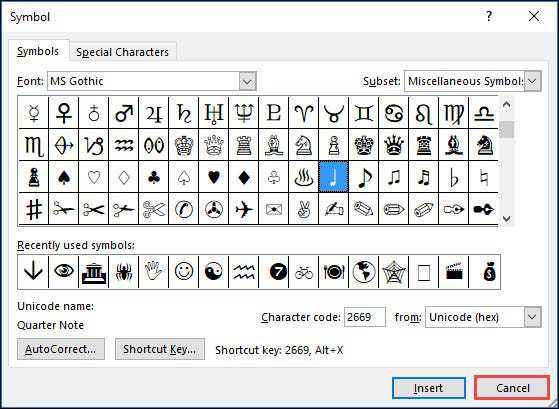The height and width of the screenshot is (409, 559).
Task: Choose the smiley face recent symbol
Action: coord(184,272)
